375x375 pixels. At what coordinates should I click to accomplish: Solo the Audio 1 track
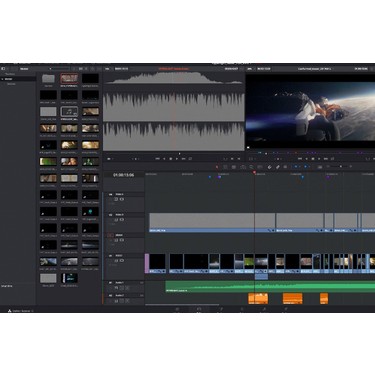122,288
